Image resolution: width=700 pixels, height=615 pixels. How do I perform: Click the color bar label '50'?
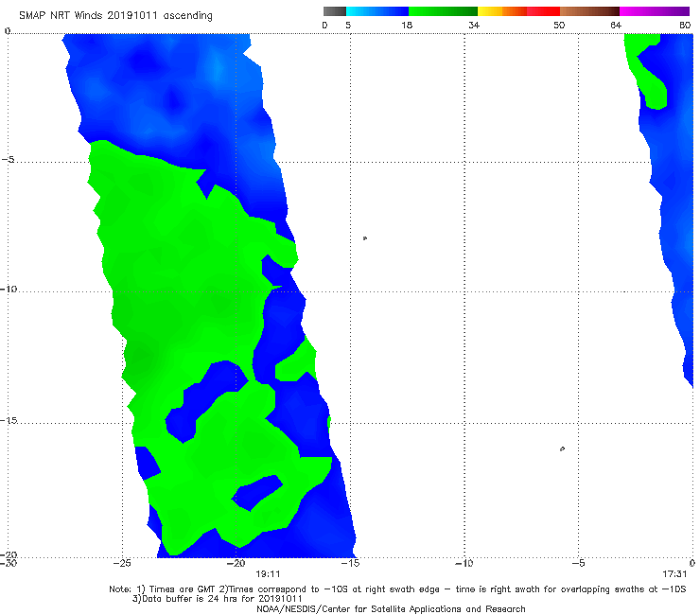[559, 26]
